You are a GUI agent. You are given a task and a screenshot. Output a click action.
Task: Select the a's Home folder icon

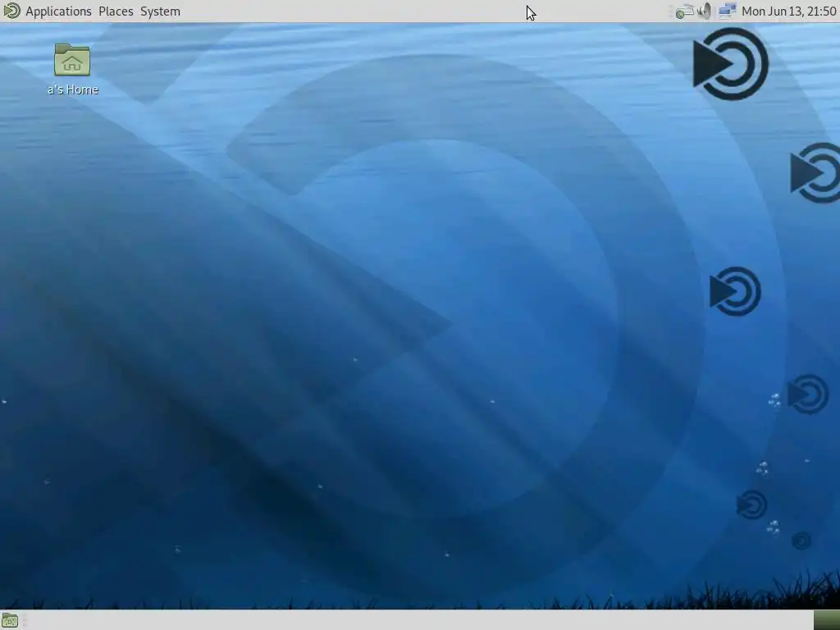point(72,60)
